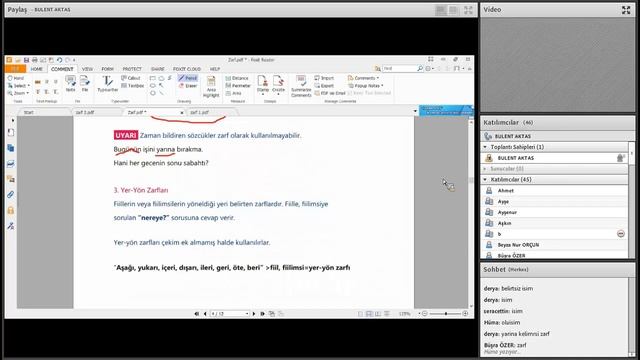Export comments from the PDF
Viewport: 640px width, 360px height.
pos(324,86)
